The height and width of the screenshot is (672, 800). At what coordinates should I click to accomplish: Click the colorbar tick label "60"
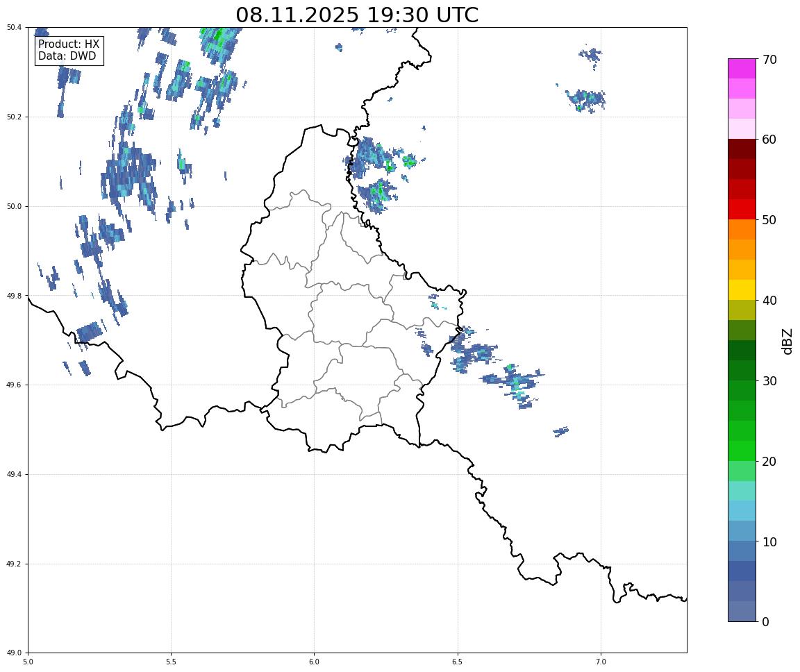click(769, 140)
